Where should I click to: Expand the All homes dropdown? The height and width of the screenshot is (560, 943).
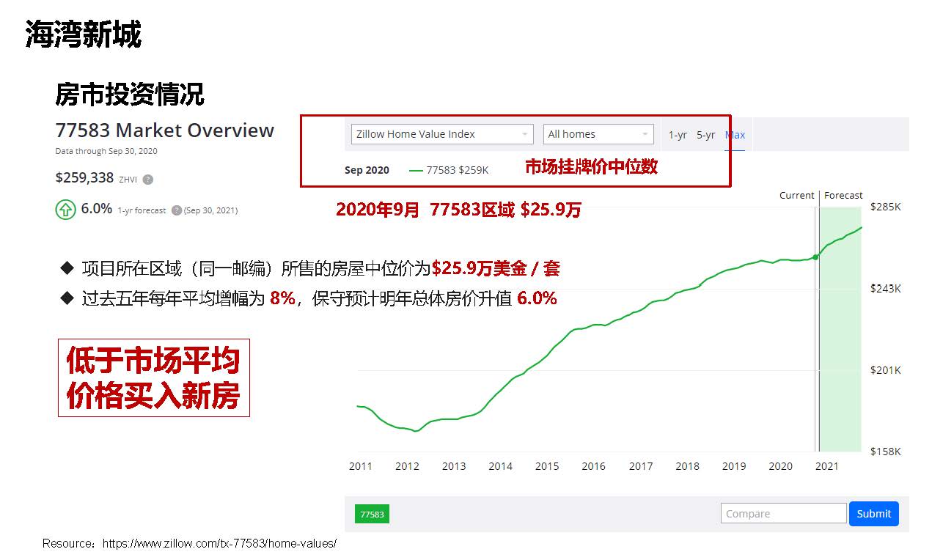point(598,134)
